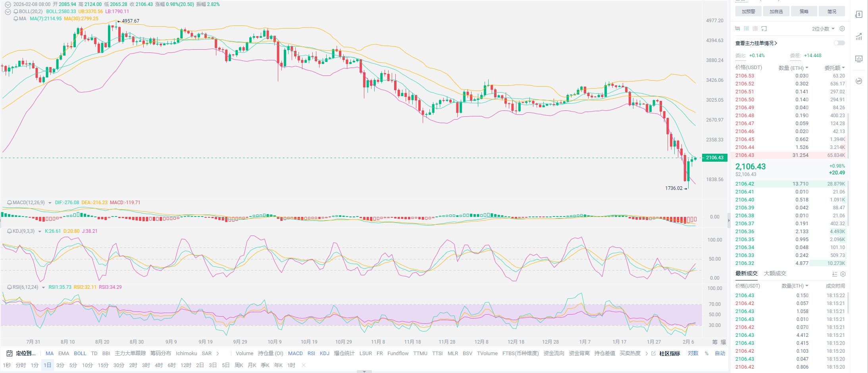Click the calendar icon beside 定位到

pos(10,353)
